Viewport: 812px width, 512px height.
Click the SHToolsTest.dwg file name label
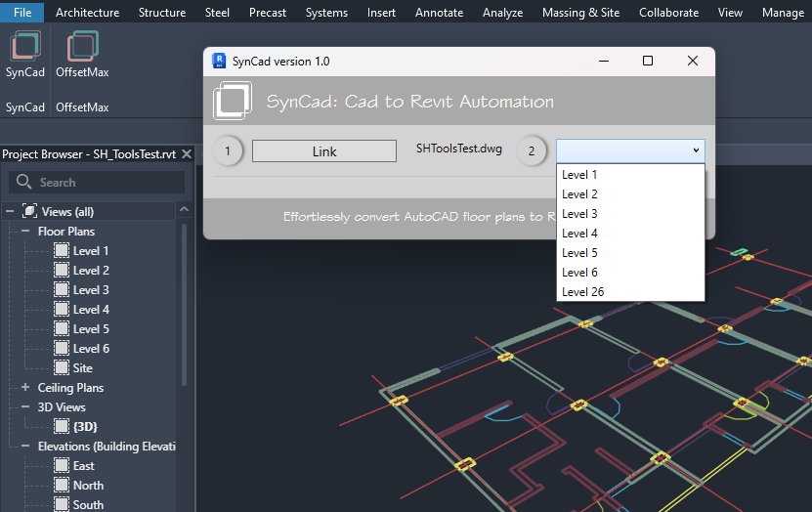pos(459,149)
